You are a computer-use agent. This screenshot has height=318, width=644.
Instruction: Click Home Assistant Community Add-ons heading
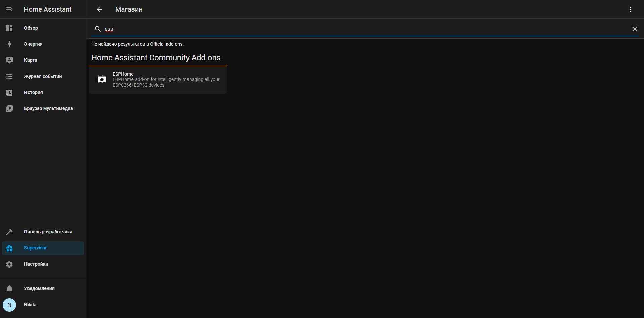[x=156, y=58]
